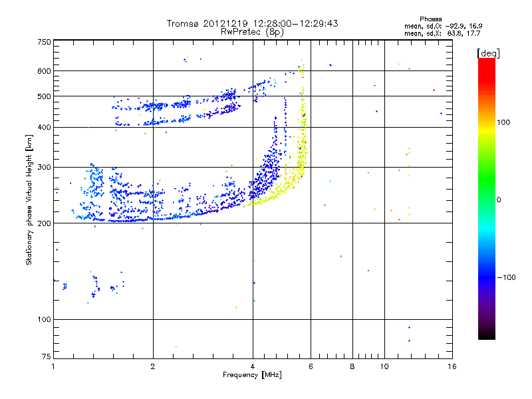Click the "[deg]" colorbar label
This screenshot has height=399, width=532.
(488, 53)
